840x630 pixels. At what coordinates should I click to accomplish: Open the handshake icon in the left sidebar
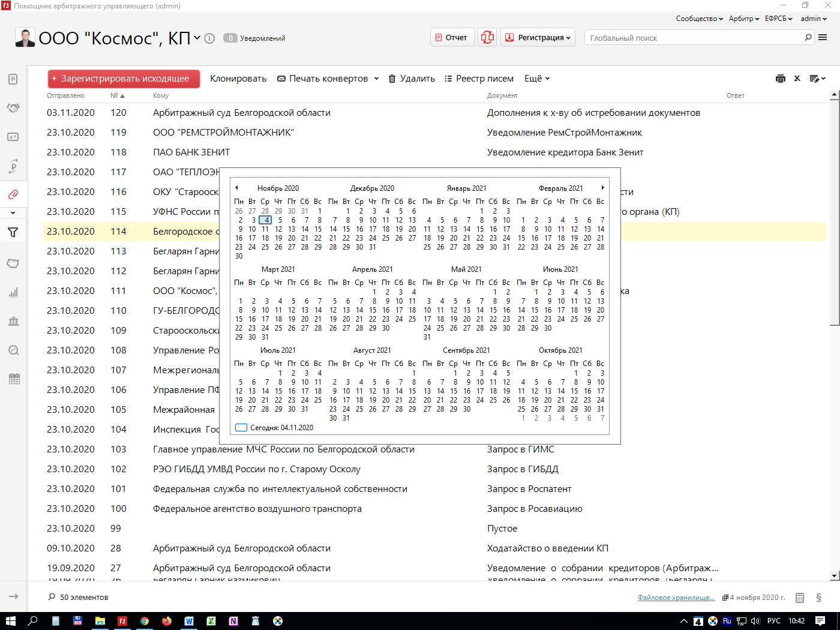tap(13, 108)
